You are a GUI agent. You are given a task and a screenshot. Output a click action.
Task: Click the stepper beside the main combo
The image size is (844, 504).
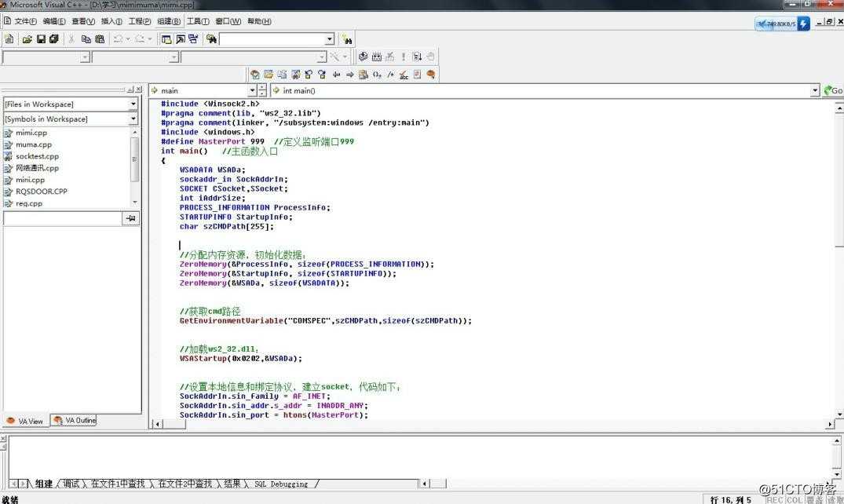point(262,90)
